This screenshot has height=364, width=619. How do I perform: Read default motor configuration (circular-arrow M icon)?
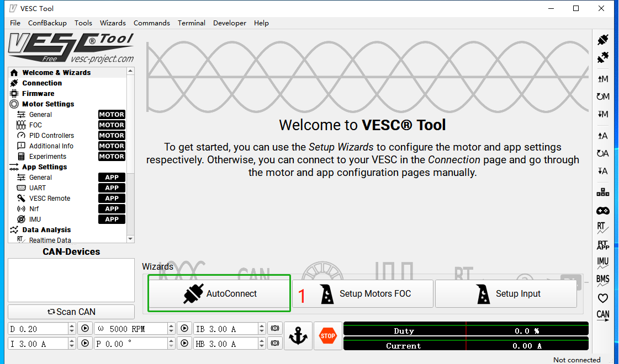603,97
